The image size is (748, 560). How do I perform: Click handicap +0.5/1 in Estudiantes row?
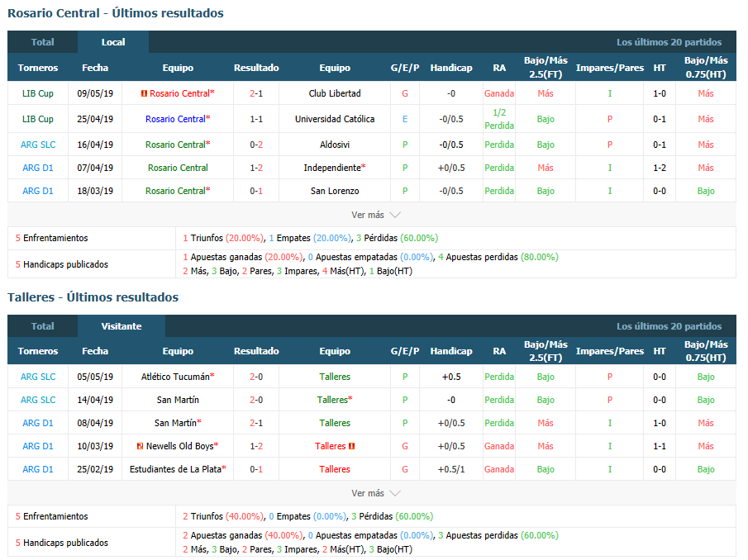click(450, 469)
